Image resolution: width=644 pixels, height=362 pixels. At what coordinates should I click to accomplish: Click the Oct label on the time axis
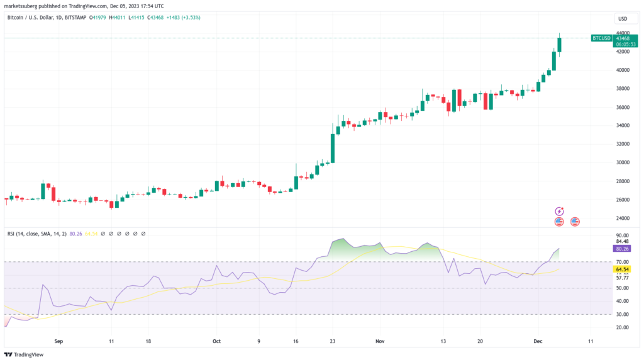point(216,341)
